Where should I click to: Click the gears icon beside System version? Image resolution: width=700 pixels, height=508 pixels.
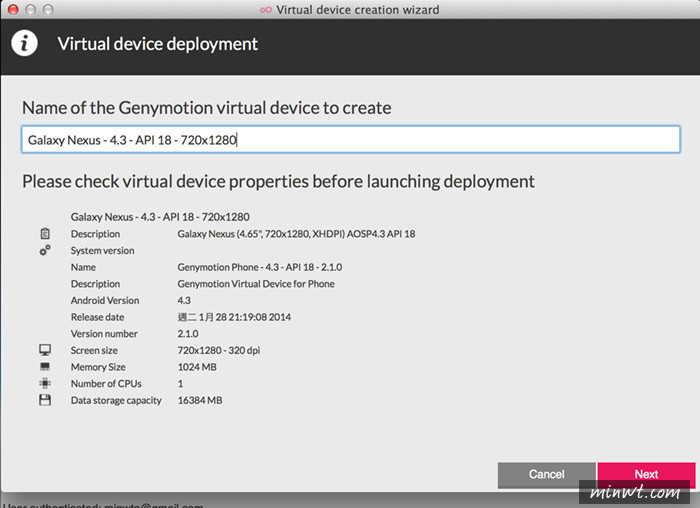[x=45, y=250]
